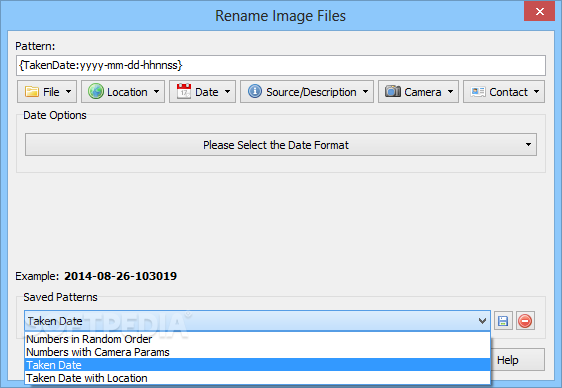The width and height of the screenshot is (562, 388).
Task: Open the File dropdown arrow
Action: point(68,92)
